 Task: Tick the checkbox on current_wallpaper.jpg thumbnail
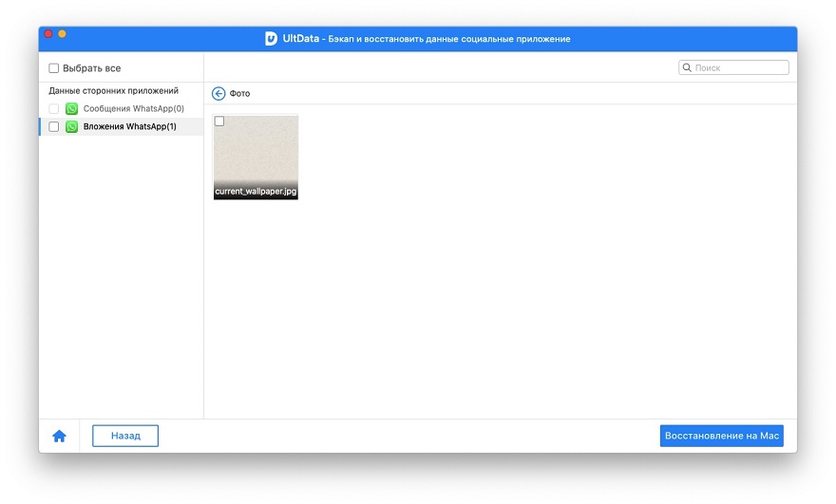tap(219, 121)
